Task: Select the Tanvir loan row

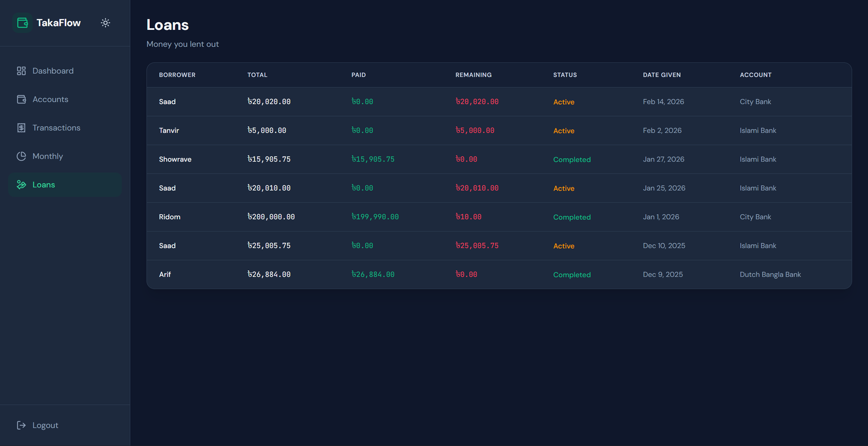Action: (169, 131)
